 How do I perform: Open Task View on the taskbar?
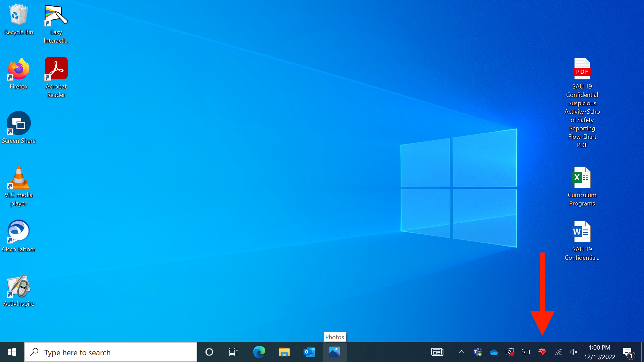pos(233,352)
